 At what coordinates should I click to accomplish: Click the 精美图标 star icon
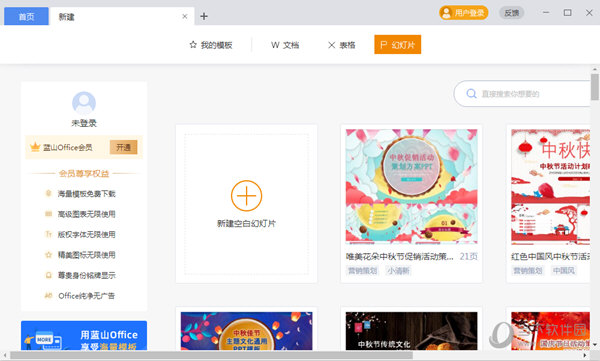click(x=49, y=255)
